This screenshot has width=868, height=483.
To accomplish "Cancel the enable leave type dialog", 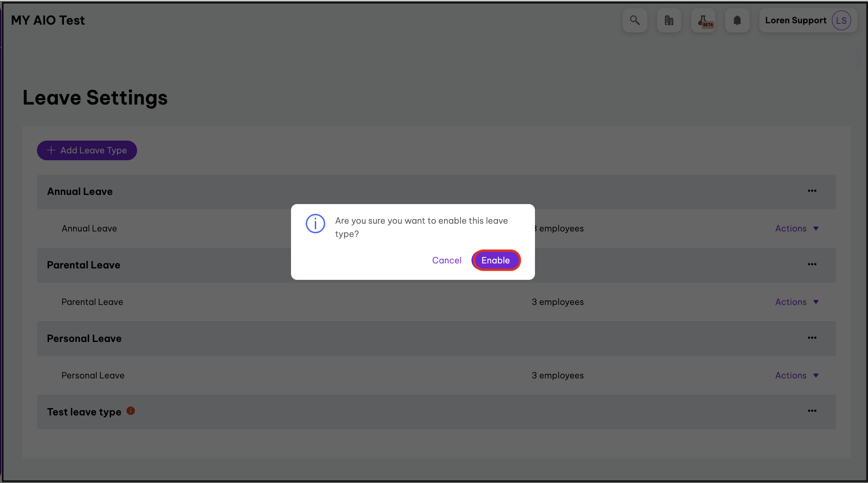I will [x=446, y=260].
